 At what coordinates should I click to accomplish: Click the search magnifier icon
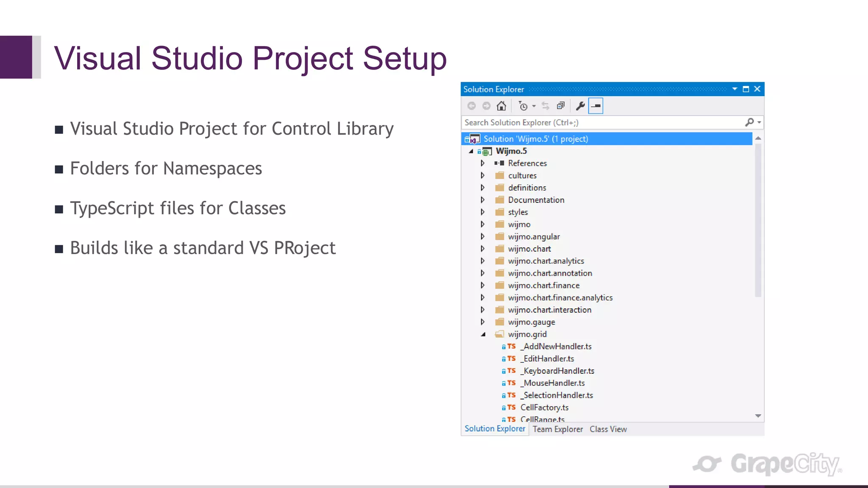[x=749, y=122]
